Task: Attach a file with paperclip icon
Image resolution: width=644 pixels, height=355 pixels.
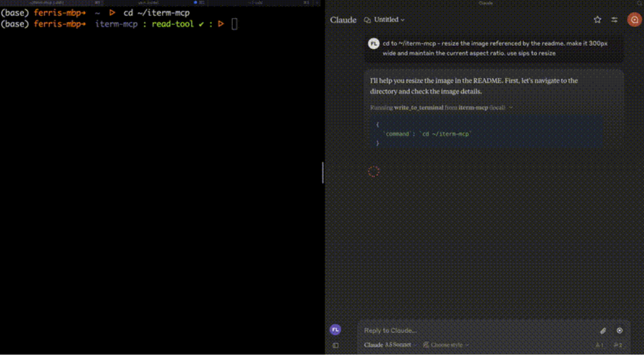Action: pyautogui.click(x=603, y=331)
